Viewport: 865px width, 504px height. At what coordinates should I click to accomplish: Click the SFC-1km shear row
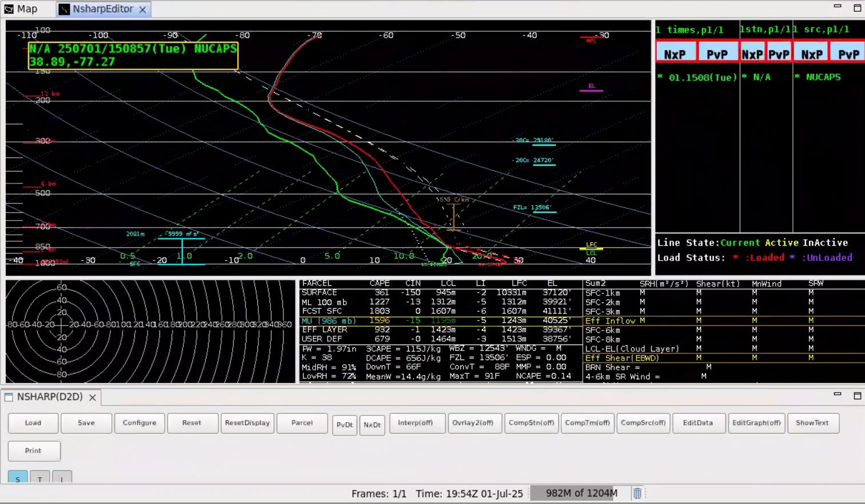724,293
